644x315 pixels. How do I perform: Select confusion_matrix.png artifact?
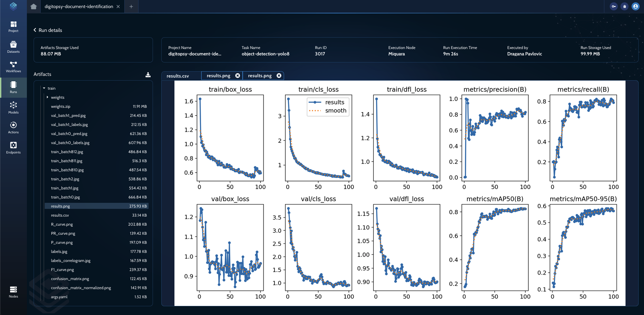pos(70,279)
